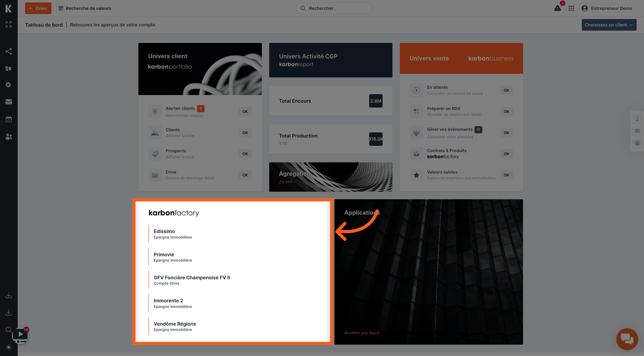644x356 pixels.
Task: Click the user avatar icon
Action: tap(585, 8)
